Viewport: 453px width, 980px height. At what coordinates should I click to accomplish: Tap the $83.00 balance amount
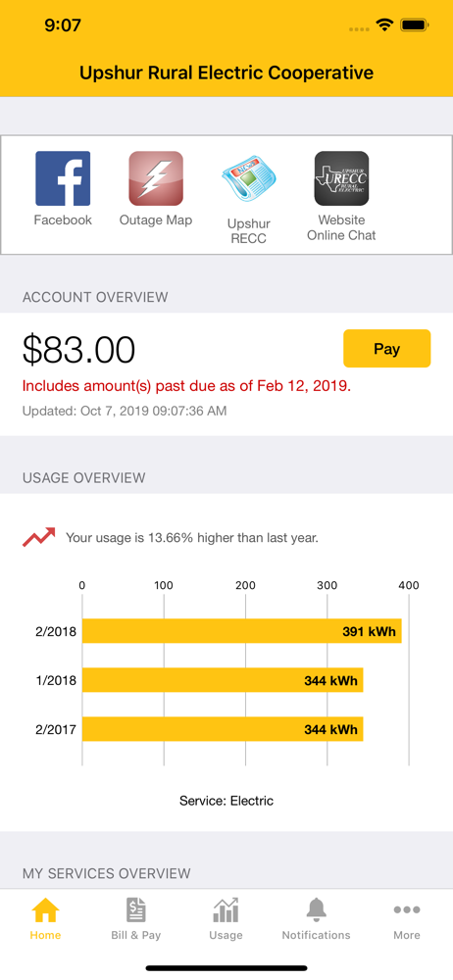click(x=78, y=350)
